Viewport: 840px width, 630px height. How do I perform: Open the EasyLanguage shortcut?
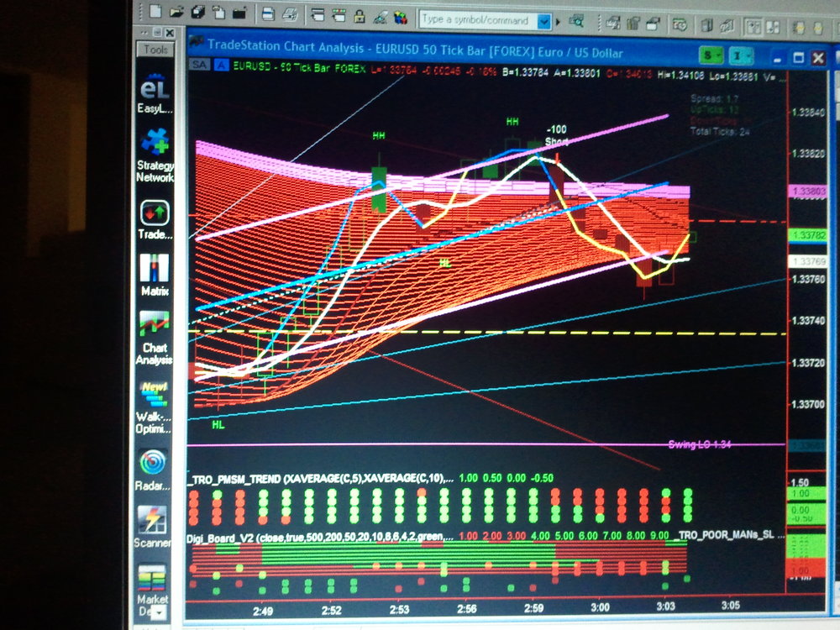pyautogui.click(x=155, y=94)
